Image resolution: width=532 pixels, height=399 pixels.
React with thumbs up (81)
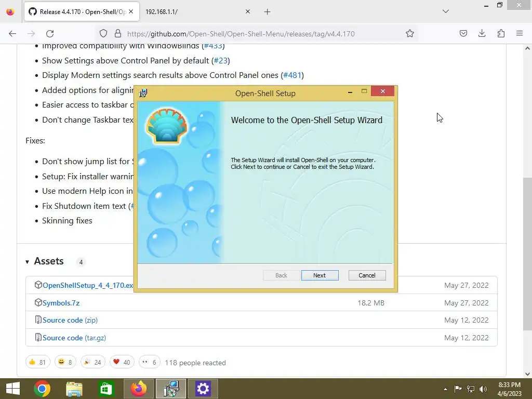click(x=37, y=362)
